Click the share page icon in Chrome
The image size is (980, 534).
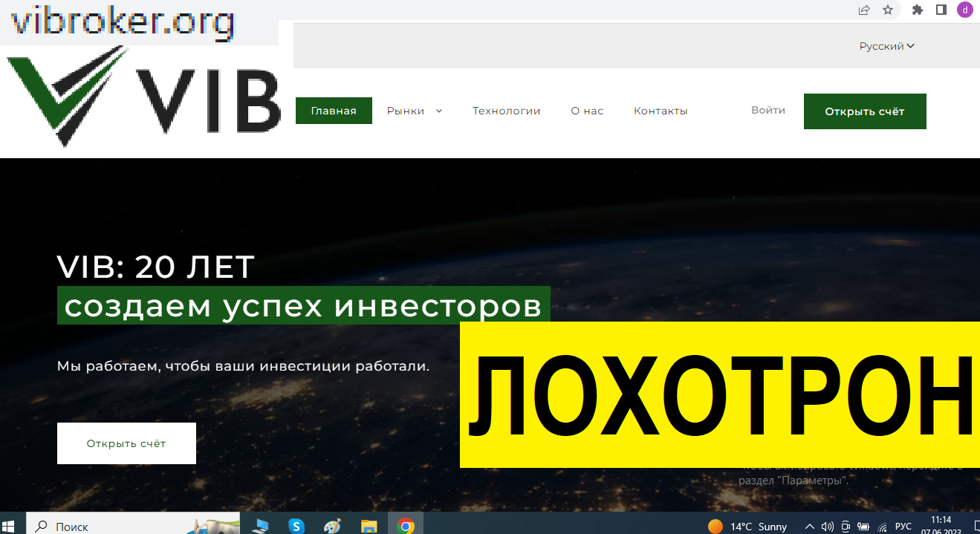click(x=864, y=10)
